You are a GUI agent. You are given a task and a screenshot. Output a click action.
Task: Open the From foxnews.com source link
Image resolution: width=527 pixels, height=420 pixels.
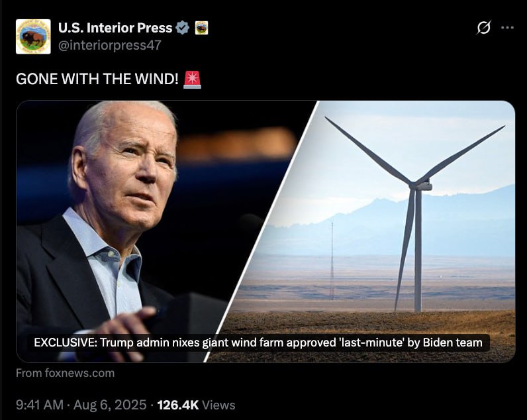(x=65, y=373)
